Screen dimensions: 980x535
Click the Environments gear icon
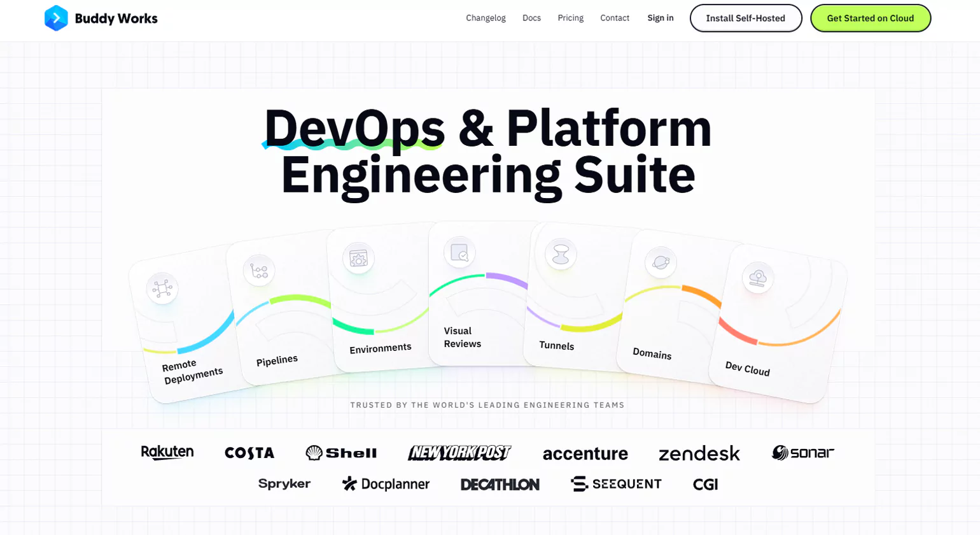(358, 258)
